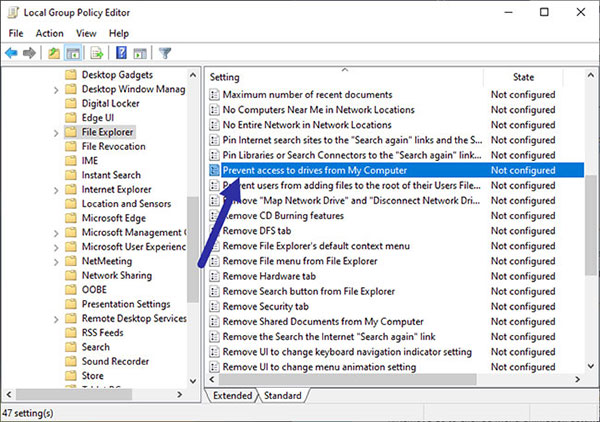Click policy icon beside Remove Security tab
This screenshot has width=600, height=422.
coord(214,306)
